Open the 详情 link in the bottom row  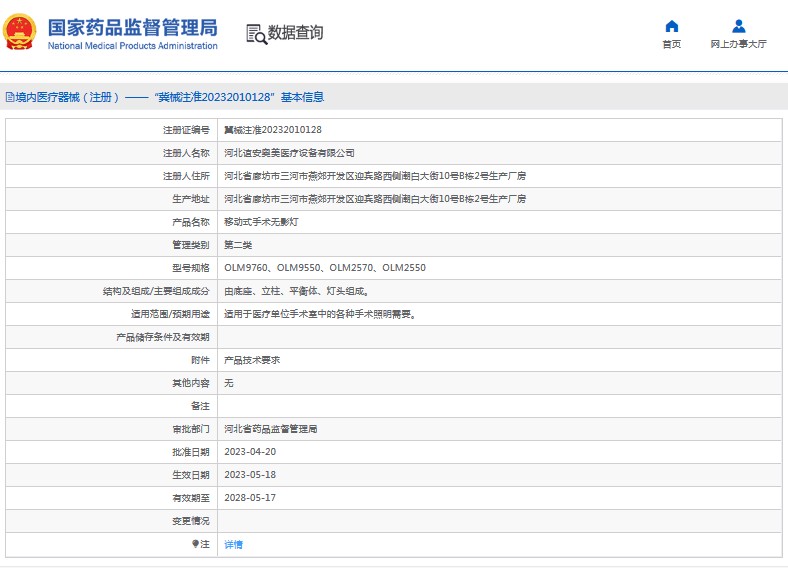pos(233,544)
